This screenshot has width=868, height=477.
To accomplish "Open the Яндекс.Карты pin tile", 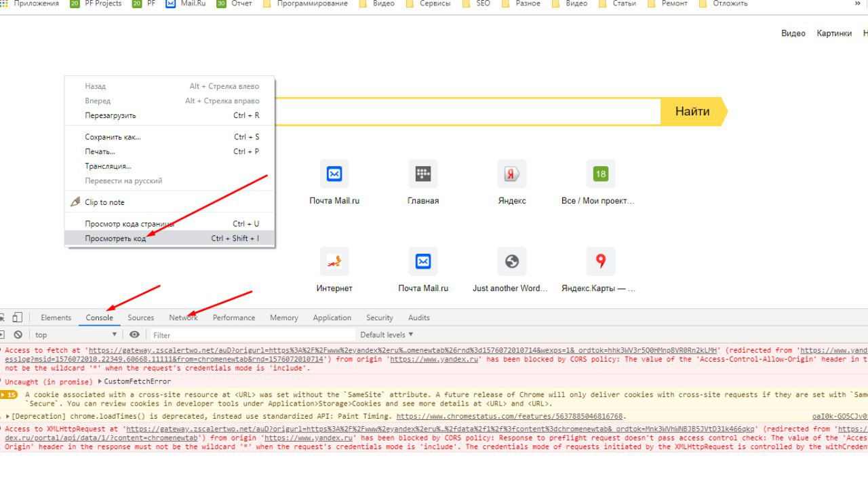I will [600, 261].
